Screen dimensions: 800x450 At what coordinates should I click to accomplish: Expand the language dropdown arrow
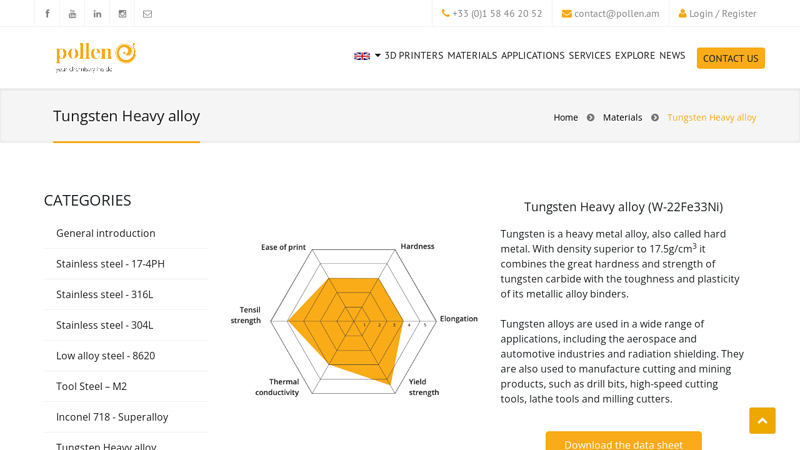(x=378, y=56)
